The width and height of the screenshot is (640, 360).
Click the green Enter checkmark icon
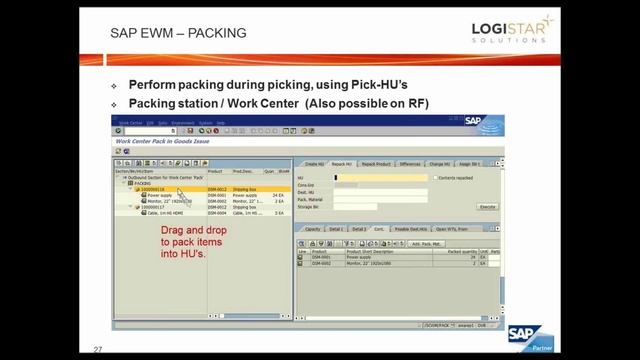point(118,131)
